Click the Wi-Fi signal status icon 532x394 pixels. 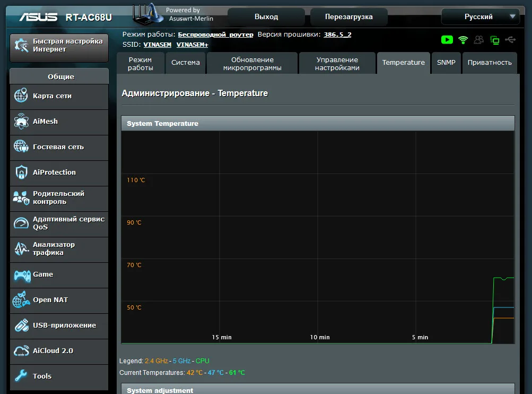pyautogui.click(x=463, y=40)
